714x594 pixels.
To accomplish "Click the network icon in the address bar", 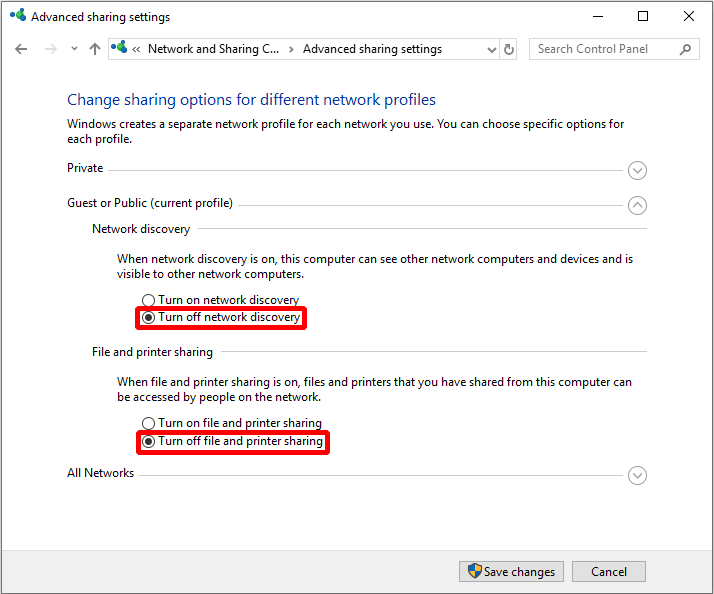I will point(119,47).
